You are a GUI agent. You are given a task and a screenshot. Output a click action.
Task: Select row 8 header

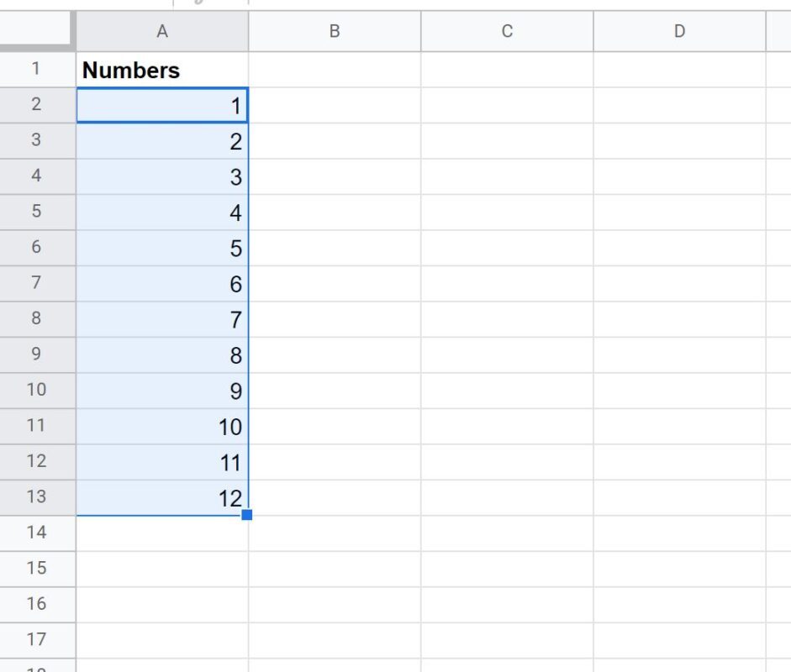[38, 319]
